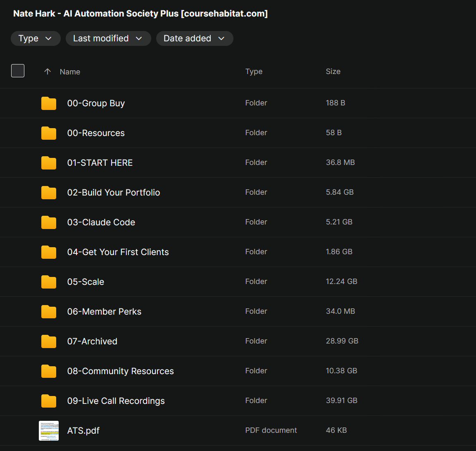Click the Folder type label in 07-Archived row
The image size is (476, 451).
(x=256, y=341)
